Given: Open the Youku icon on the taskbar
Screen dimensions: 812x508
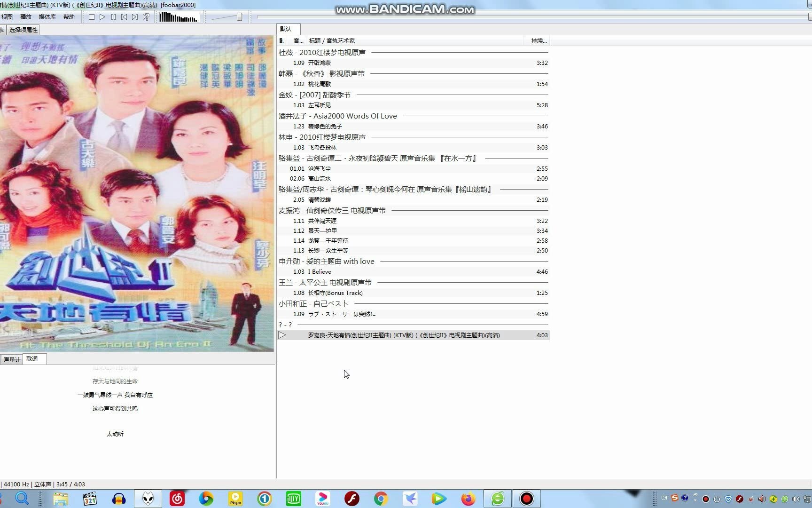Looking at the screenshot, I should coord(323,499).
